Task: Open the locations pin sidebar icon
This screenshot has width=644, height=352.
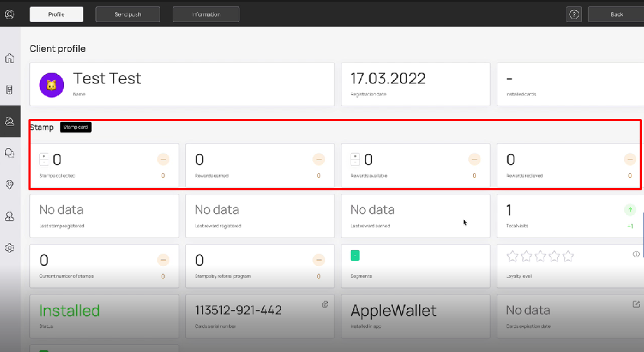Action: pos(9,185)
